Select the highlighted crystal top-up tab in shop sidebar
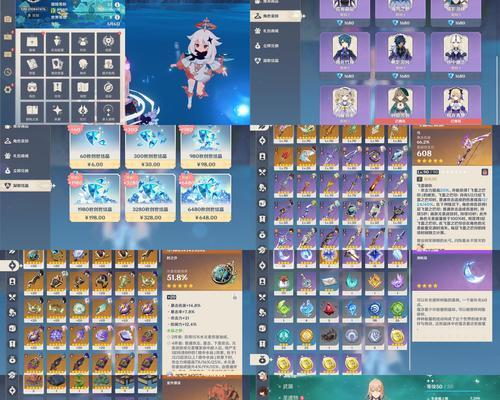500x400 pixels. point(27,185)
